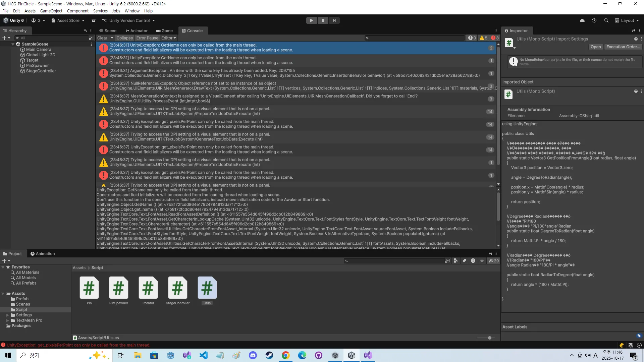Click the Open button in Inspector
Viewport: 644px width, 362px height.
tap(596, 47)
